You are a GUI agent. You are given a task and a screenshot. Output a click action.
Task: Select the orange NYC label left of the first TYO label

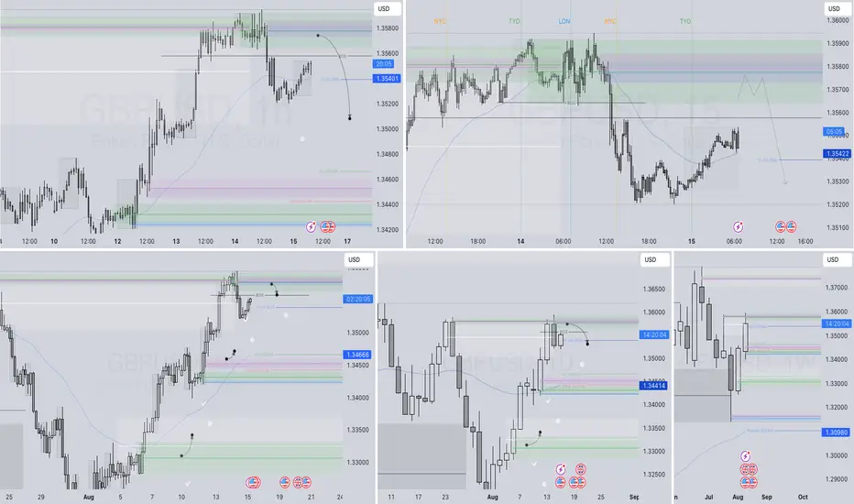point(440,21)
